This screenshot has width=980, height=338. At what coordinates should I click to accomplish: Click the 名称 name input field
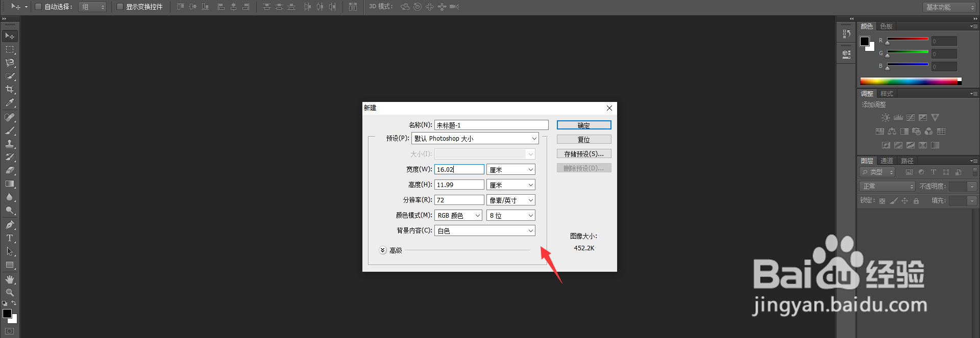[492, 125]
